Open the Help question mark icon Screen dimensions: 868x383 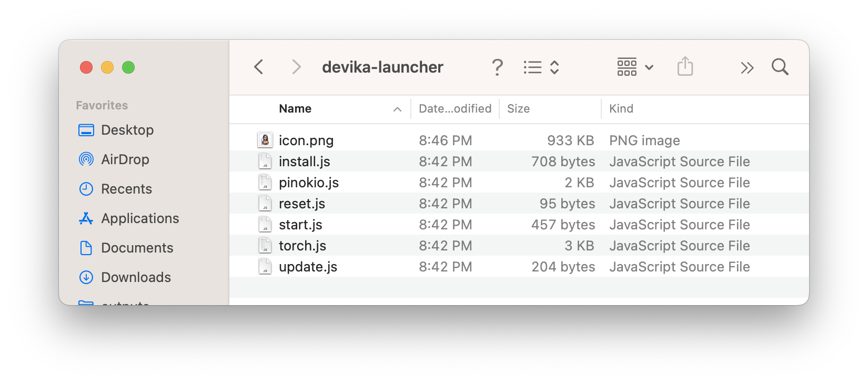pyautogui.click(x=497, y=67)
